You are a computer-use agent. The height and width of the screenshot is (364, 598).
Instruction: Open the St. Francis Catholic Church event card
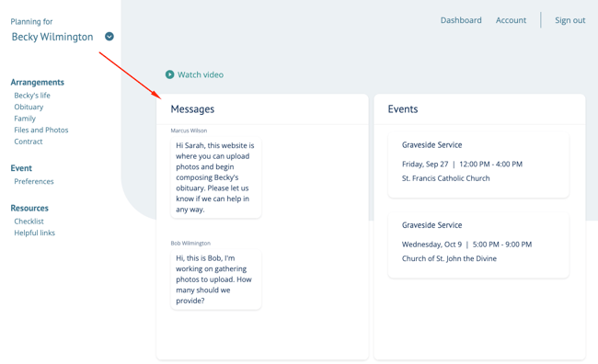click(478, 165)
